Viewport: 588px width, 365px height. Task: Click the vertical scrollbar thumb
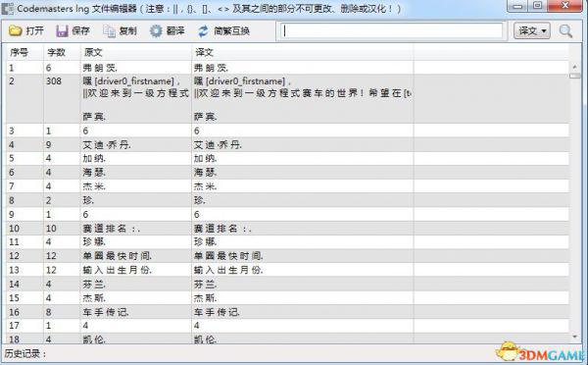(574, 76)
